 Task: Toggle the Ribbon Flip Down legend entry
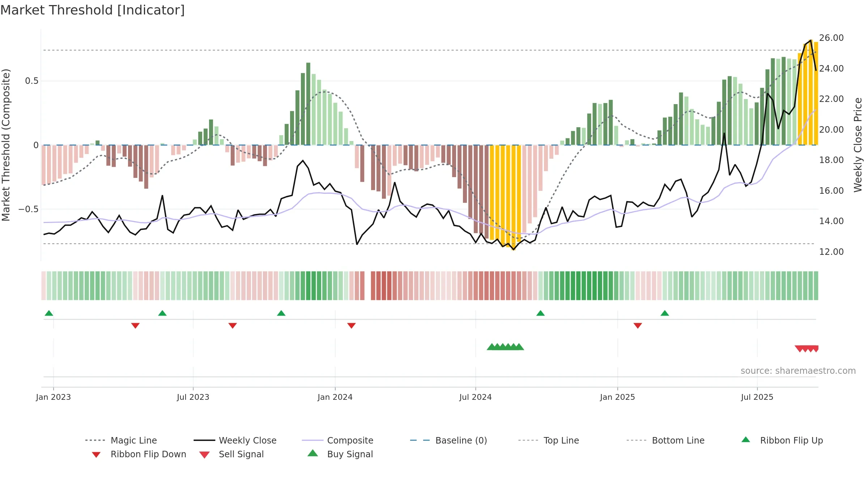(x=139, y=454)
